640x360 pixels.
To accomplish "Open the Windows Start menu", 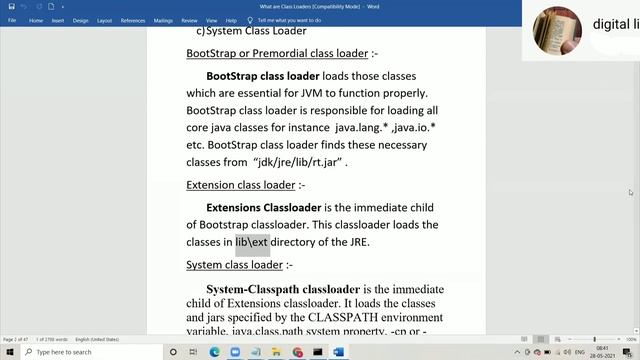I will click(10, 352).
